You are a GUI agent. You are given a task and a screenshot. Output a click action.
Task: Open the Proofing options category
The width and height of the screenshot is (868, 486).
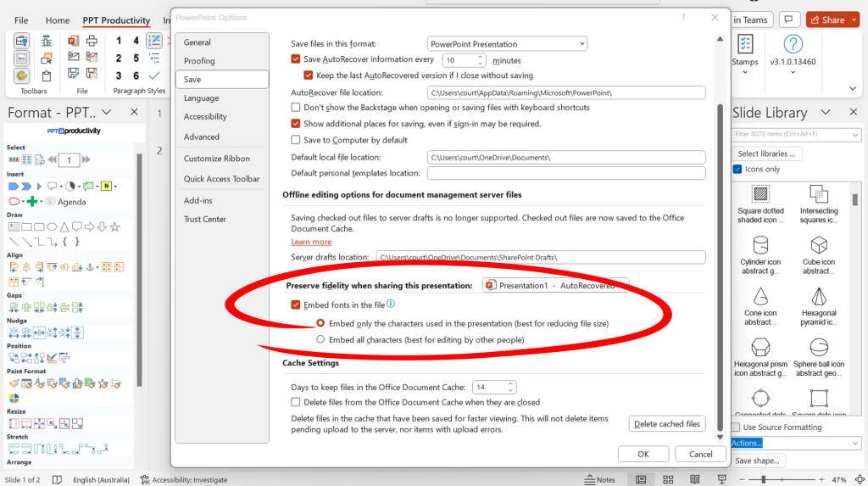(x=222, y=61)
